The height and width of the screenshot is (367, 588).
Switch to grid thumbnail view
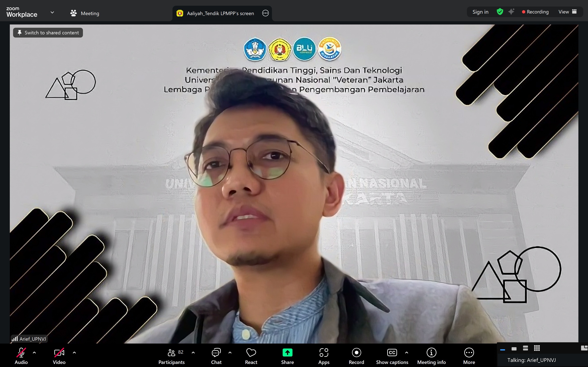point(537,348)
